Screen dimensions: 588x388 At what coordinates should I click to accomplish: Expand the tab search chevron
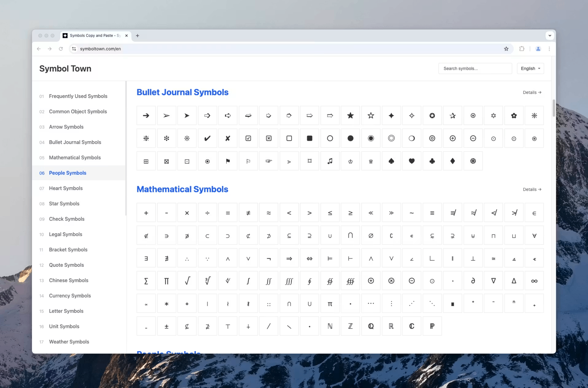point(550,36)
